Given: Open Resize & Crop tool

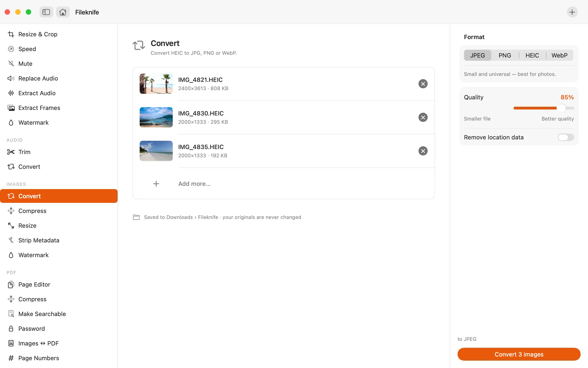Looking at the screenshot, I should point(59,34).
